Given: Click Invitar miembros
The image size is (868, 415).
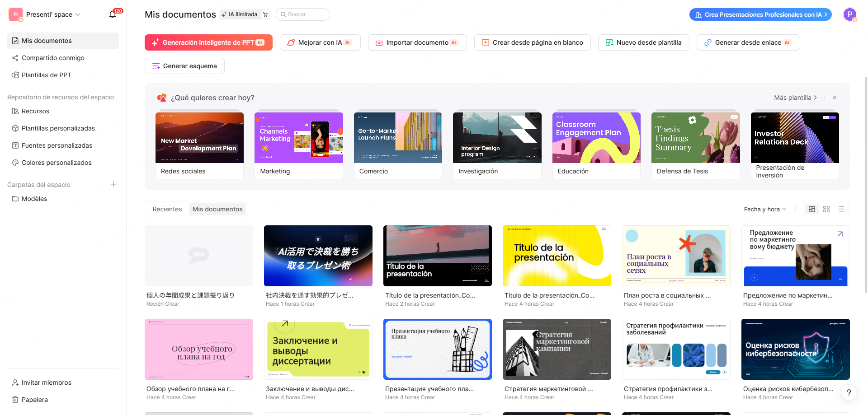Looking at the screenshot, I should click(x=63, y=382).
